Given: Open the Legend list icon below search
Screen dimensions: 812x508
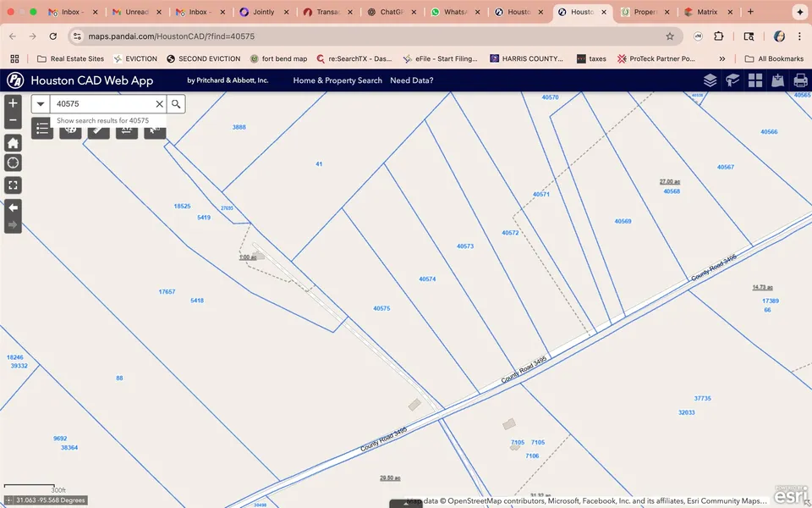Looking at the screenshot, I should click(x=42, y=129).
